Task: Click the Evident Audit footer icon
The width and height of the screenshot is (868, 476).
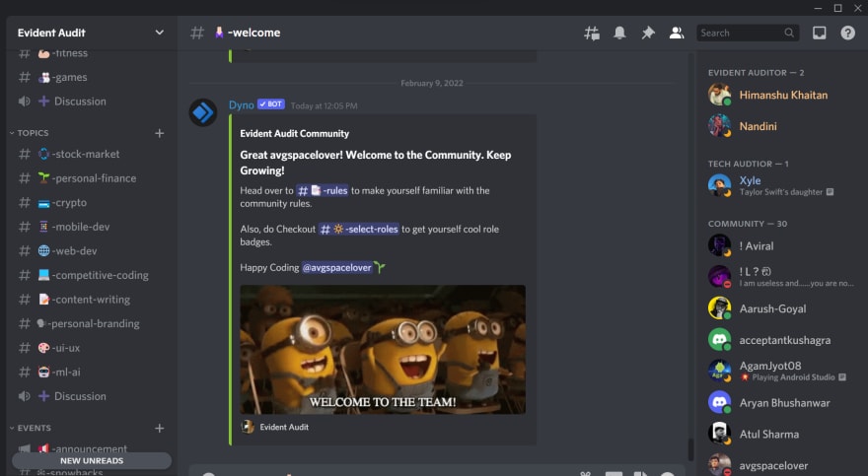Action: pos(248,427)
